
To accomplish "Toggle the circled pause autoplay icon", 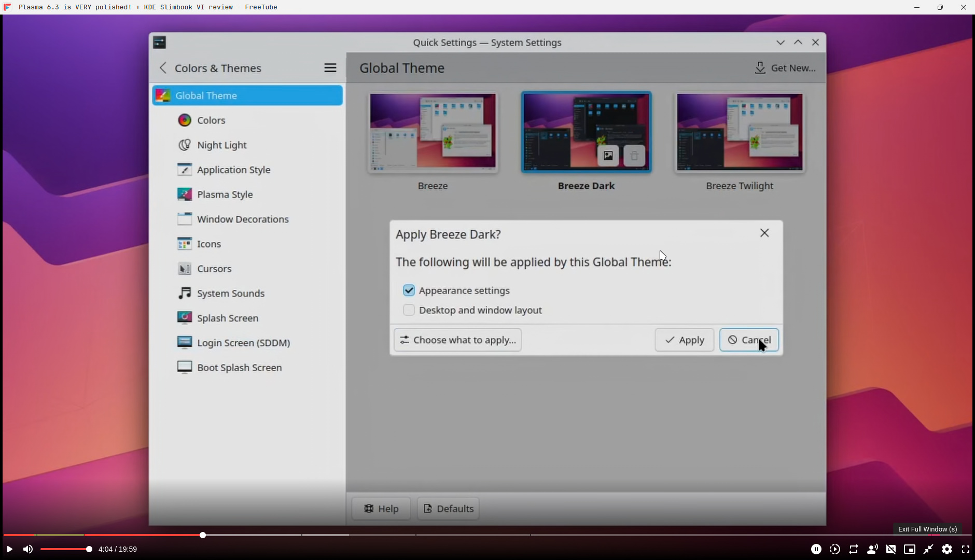I will click(816, 549).
